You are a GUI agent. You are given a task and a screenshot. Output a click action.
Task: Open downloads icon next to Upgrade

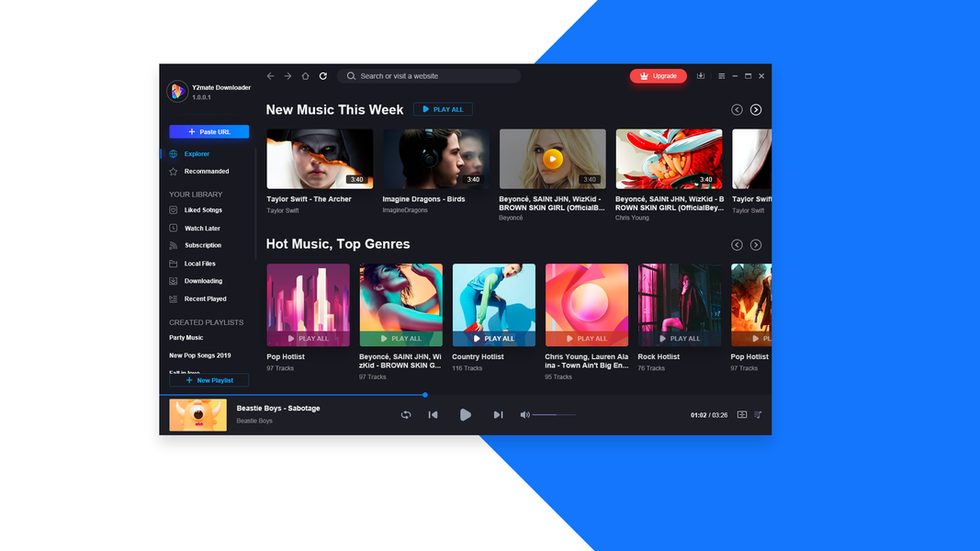pyautogui.click(x=701, y=76)
